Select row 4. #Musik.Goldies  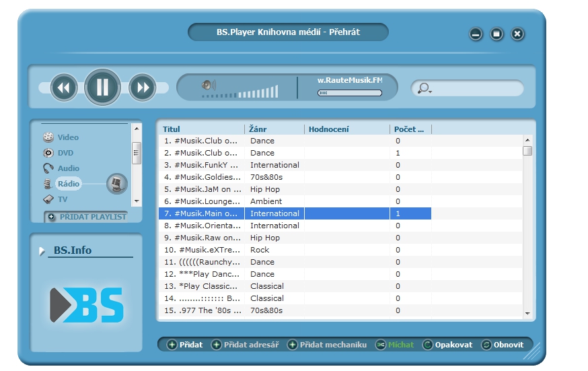tap(295, 177)
